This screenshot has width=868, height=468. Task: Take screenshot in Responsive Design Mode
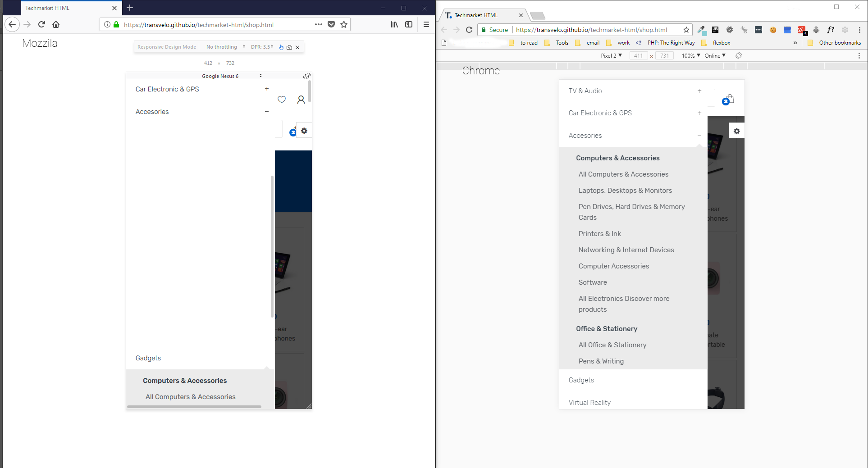(289, 47)
